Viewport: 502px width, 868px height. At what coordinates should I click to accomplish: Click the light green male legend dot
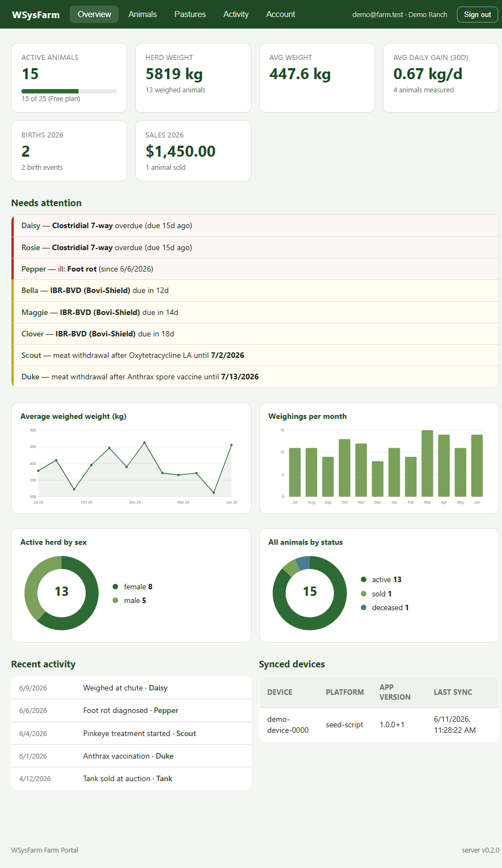point(115,600)
